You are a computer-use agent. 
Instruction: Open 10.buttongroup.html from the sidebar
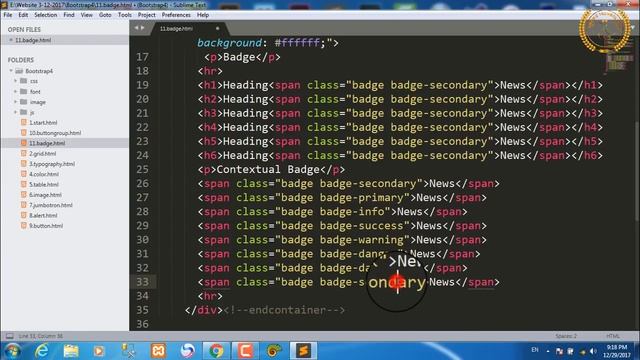pyautogui.click(x=55, y=133)
